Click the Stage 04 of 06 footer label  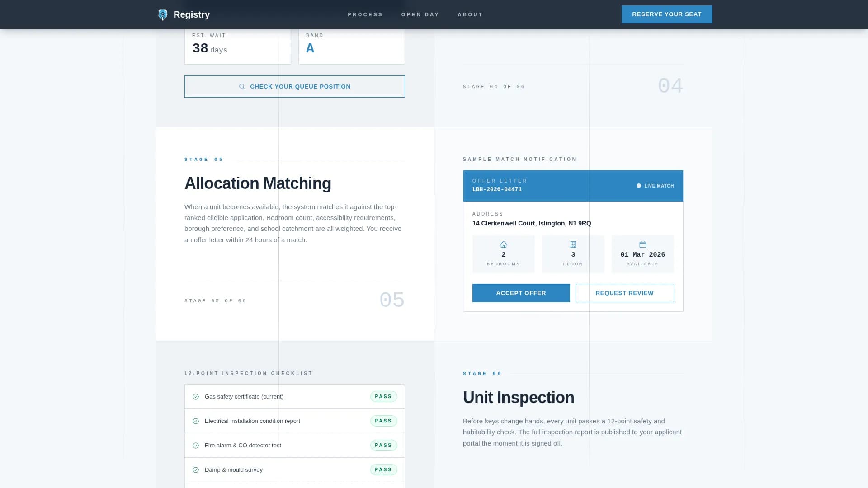click(494, 87)
